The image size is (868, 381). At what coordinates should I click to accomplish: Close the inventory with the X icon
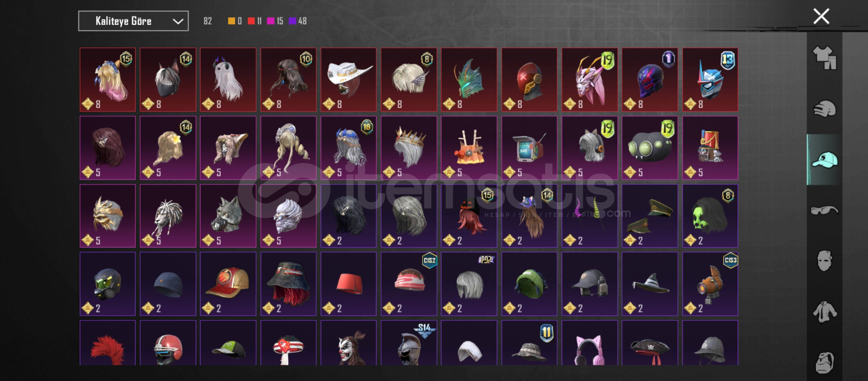tap(821, 17)
